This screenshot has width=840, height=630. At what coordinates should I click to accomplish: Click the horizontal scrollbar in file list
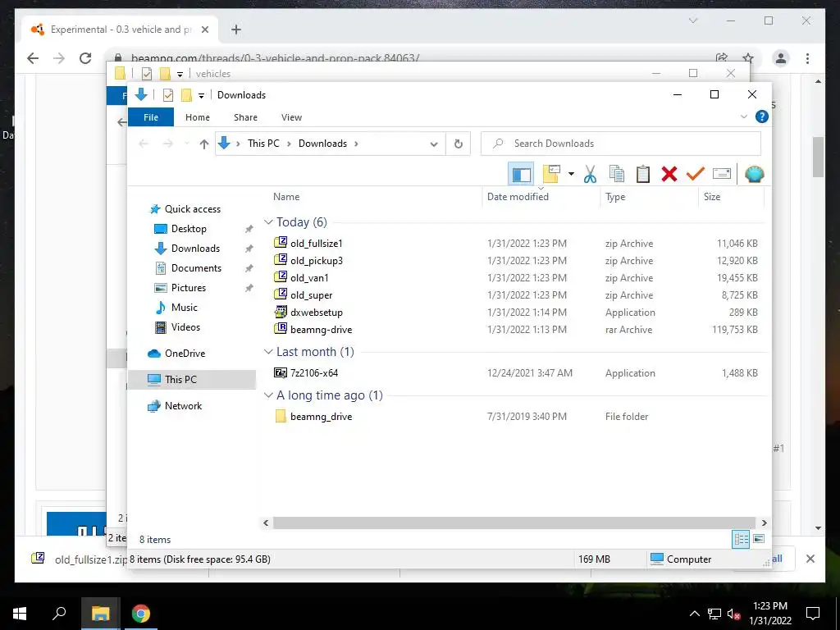[x=514, y=523]
